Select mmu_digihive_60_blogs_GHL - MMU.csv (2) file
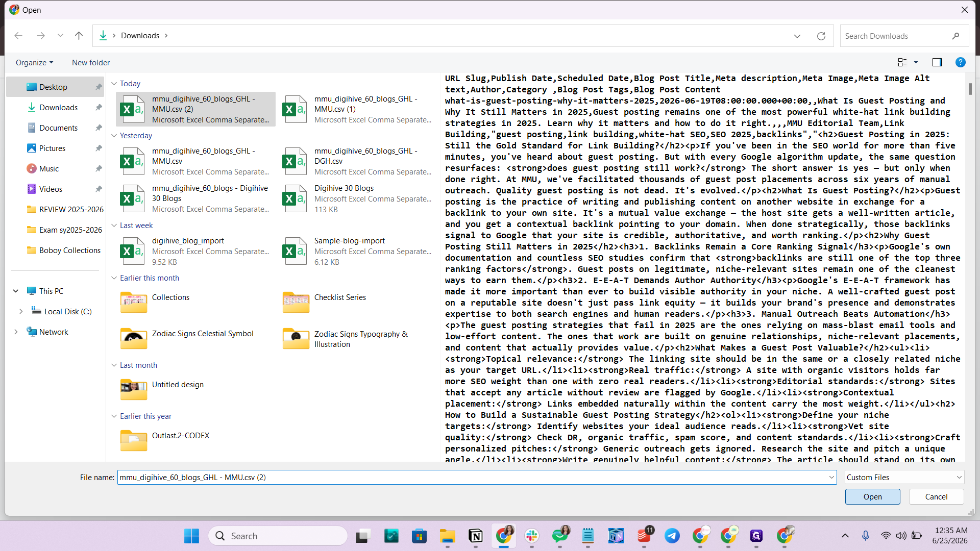Image resolution: width=980 pixels, height=551 pixels. [x=195, y=109]
